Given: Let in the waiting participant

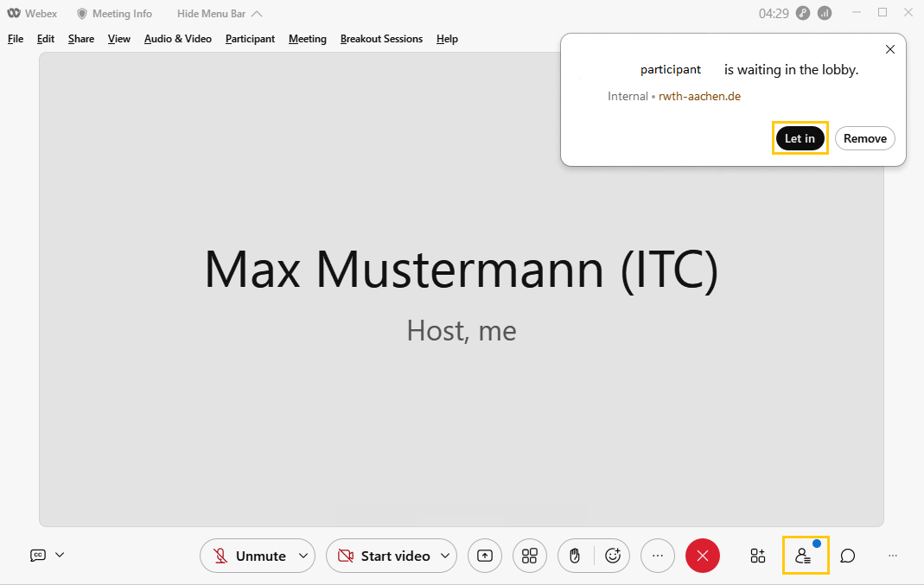Looking at the screenshot, I should [800, 138].
